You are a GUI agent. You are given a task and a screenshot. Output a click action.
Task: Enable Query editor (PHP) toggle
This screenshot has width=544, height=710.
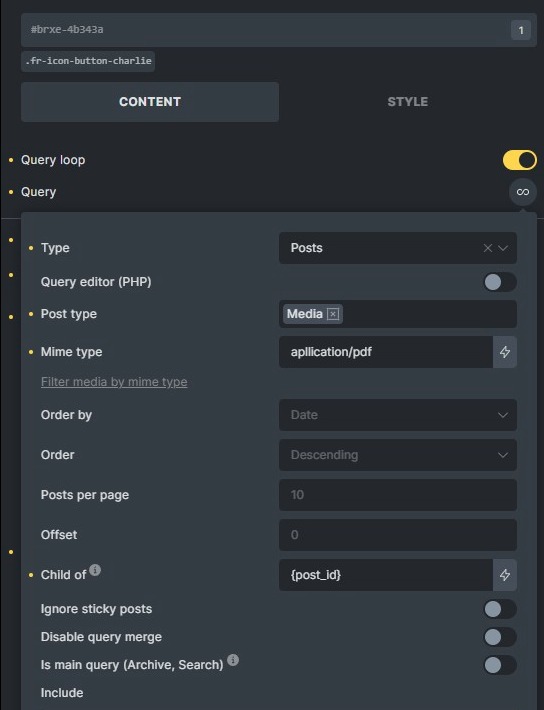(x=500, y=282)
